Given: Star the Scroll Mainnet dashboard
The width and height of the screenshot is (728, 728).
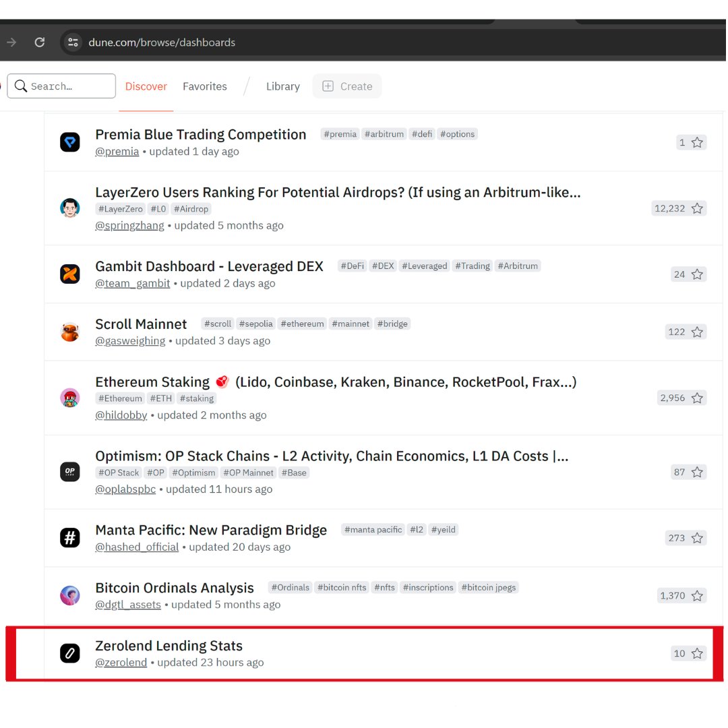Looking at the screenshot, I should click(x=697, y=332).
